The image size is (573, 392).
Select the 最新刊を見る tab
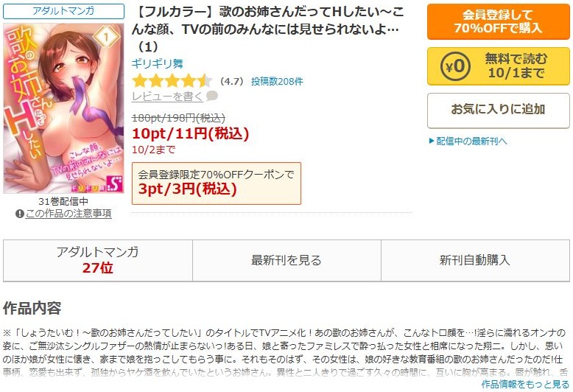pos(286,260)
